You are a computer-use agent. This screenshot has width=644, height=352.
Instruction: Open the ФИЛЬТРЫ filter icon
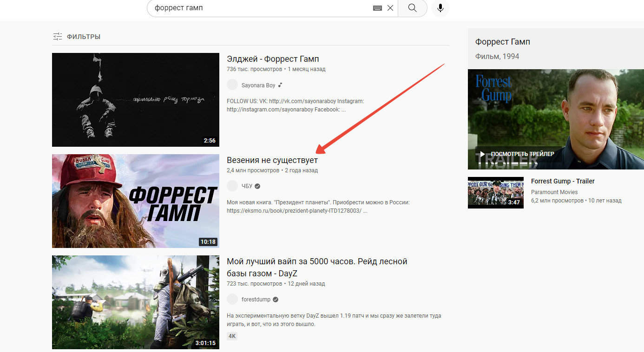coord(57,36)
